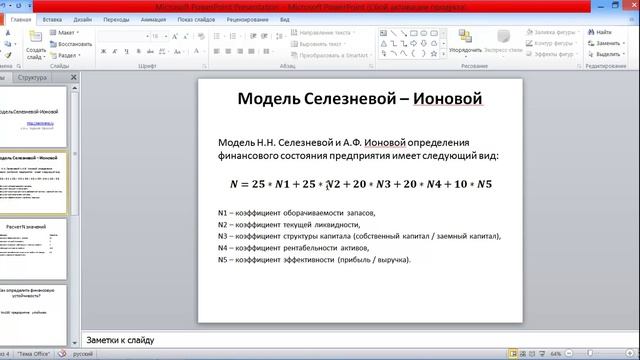The image size is (640, 360).
Task: Open Переходы ribbon tab
Action: 116,19
